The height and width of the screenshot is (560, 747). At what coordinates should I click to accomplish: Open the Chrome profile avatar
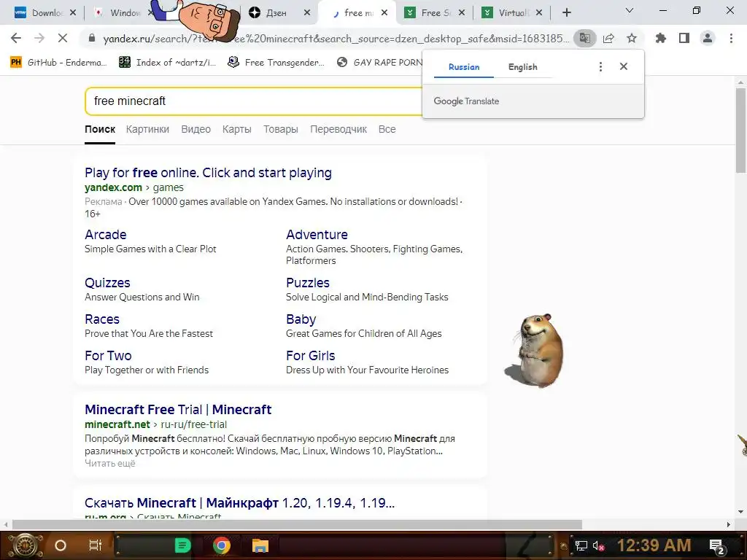coord(708,38)
